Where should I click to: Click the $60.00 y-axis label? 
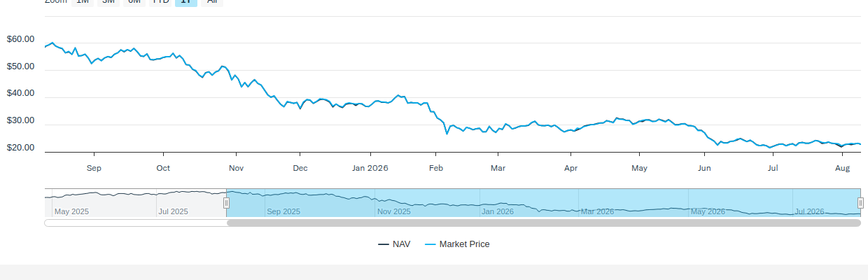(20, 39)
